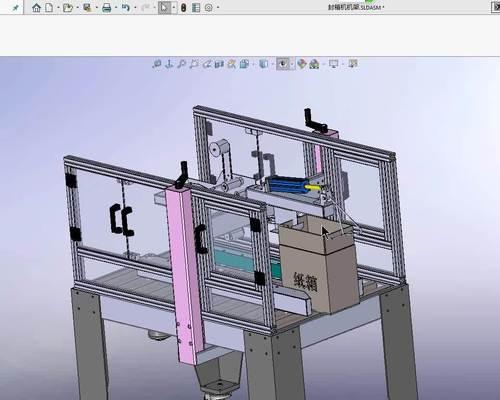500x400 pixels.
Task: Open the View Settings monitor icon
Action: point(333,64)
